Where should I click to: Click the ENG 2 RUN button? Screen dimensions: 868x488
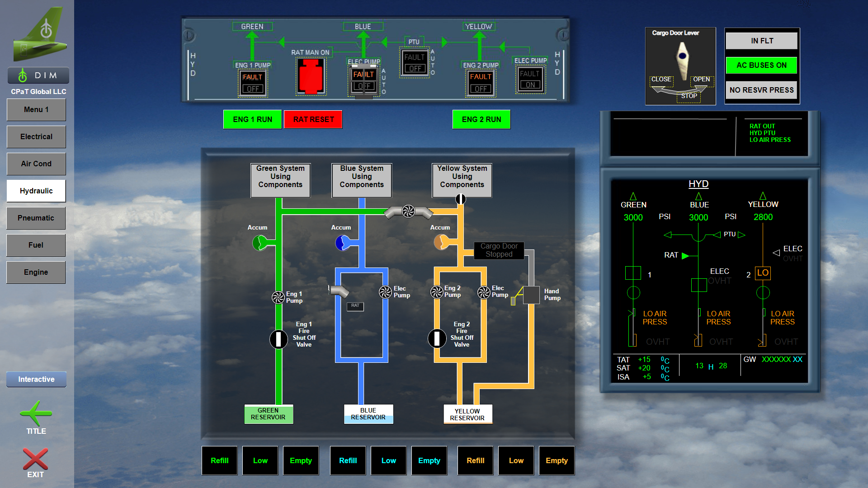tap(481, 119)
